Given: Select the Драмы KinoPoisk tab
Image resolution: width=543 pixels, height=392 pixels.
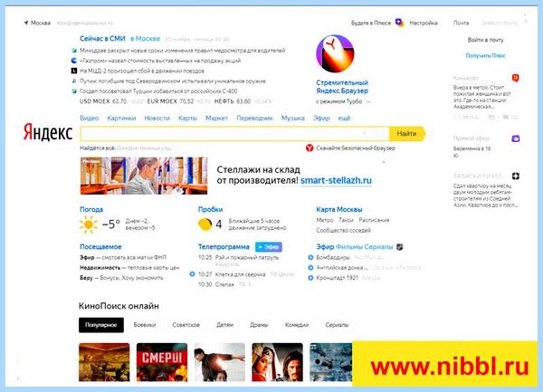Looking at the screenshot, I should coord(259,325).
